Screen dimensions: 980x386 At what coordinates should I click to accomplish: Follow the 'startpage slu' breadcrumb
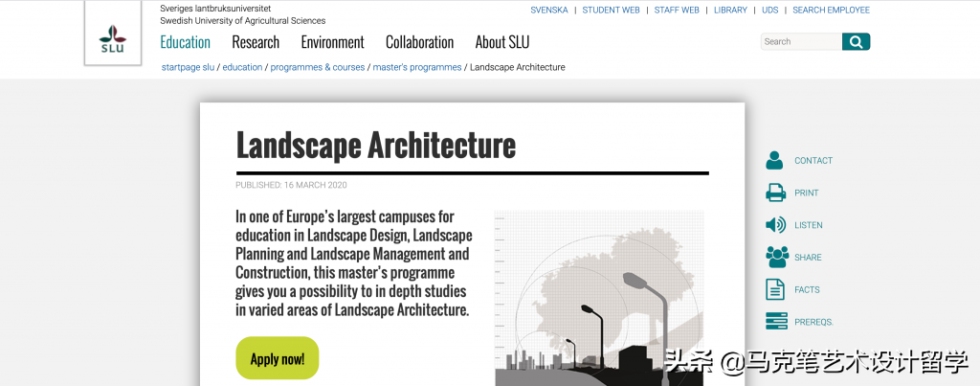coord(189,67)
